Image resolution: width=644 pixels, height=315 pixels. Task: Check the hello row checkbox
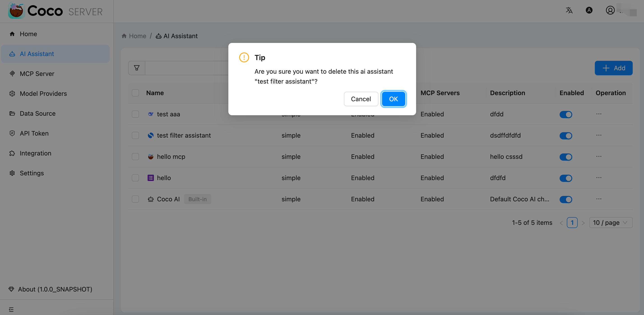point(135,178)
